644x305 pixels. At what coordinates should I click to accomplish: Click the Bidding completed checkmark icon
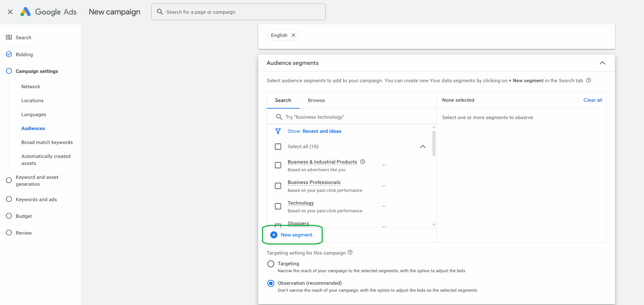(9, 54)
